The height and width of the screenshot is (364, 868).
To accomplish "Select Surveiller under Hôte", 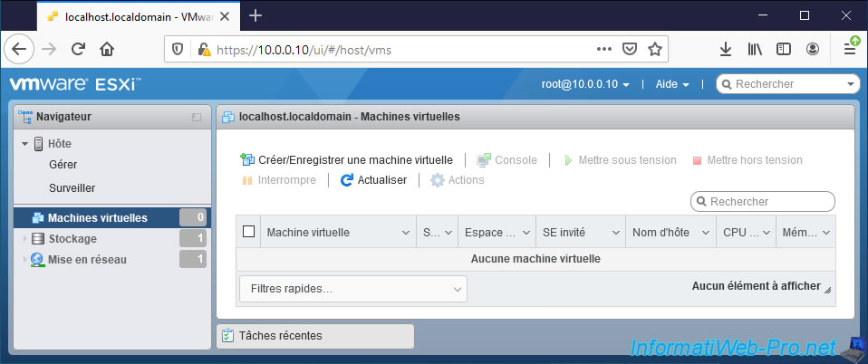I will click(72, 188).
